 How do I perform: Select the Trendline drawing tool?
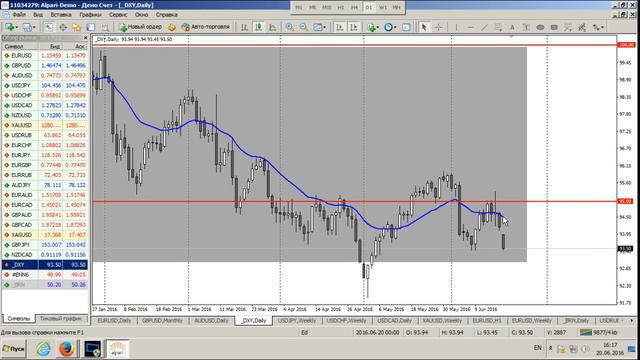coord(484,27)
